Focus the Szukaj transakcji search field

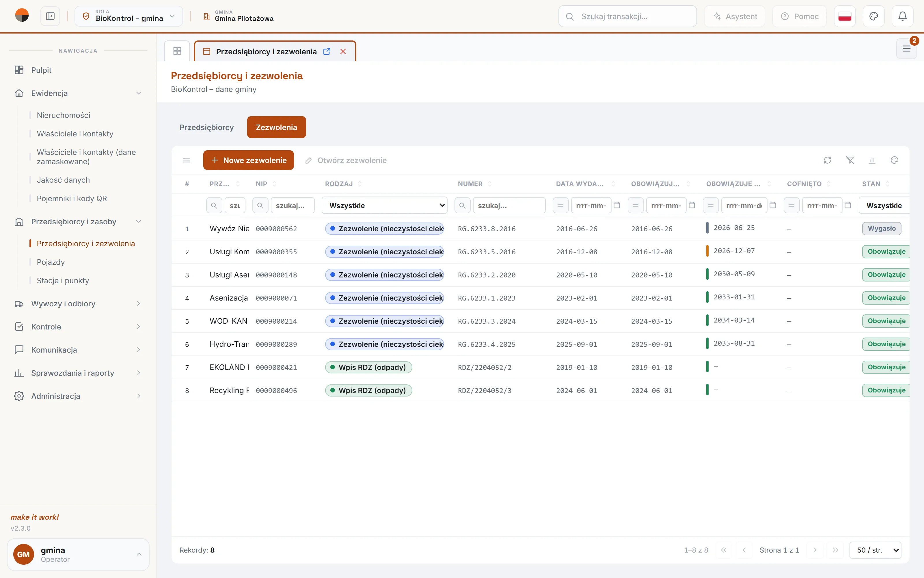(x=628, y=16)
